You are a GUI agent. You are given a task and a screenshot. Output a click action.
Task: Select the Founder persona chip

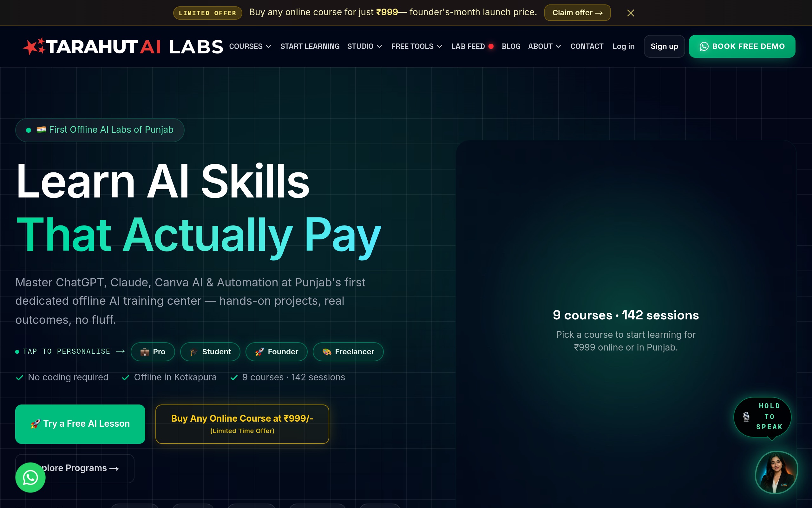[277, 352]
